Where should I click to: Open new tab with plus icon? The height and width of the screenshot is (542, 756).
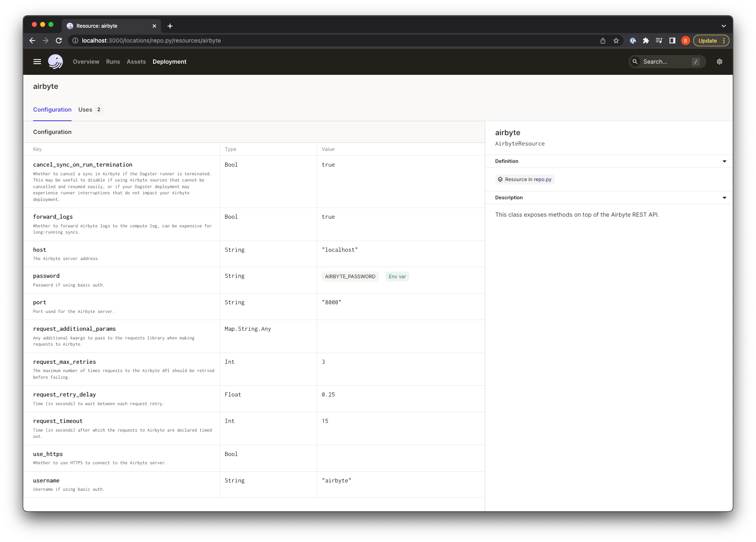point(170,26)
